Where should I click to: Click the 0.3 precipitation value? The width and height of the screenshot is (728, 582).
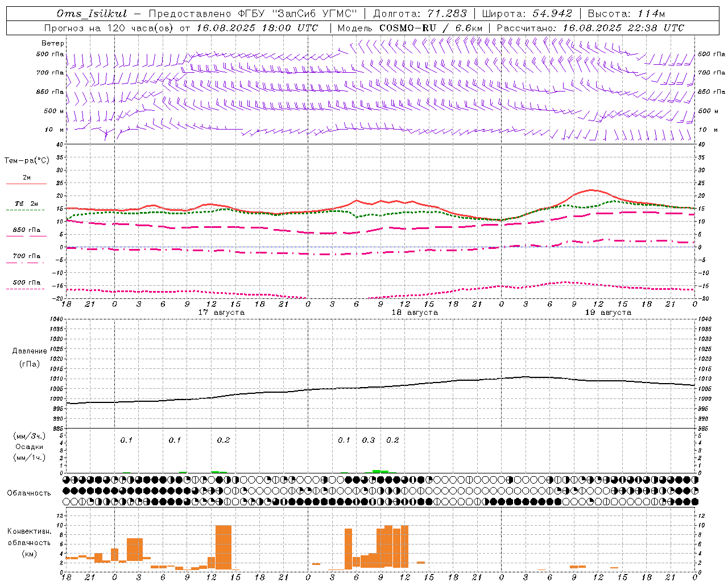(369, 440)
